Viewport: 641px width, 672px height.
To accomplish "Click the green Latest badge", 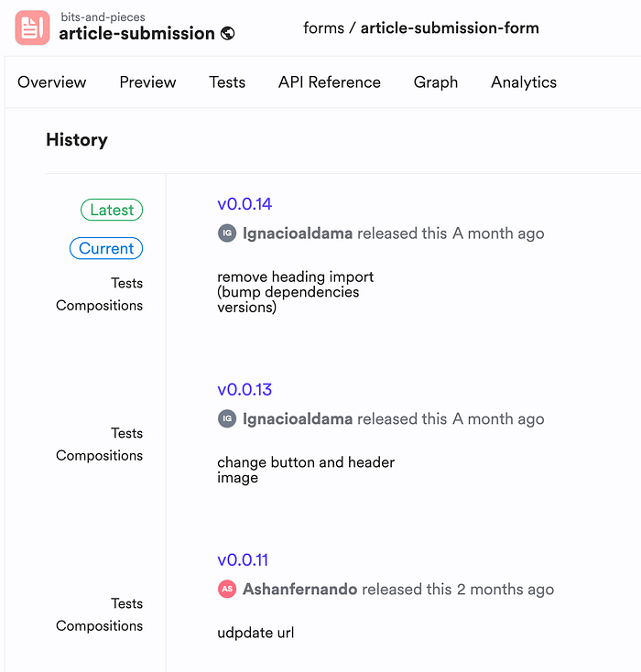I will coord(112,211).
